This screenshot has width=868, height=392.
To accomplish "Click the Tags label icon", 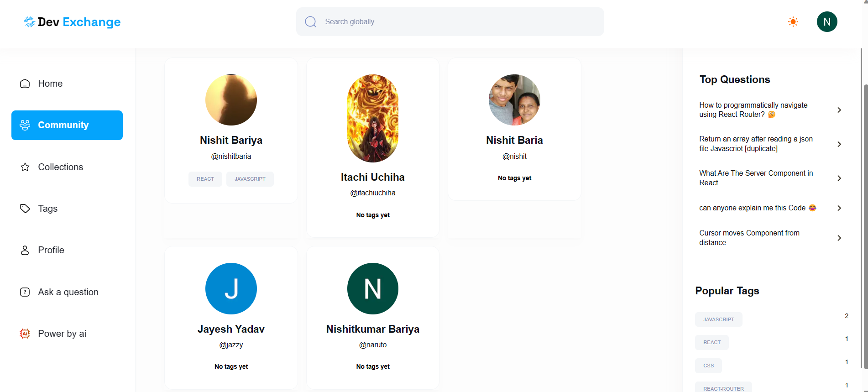I will 25,209.
